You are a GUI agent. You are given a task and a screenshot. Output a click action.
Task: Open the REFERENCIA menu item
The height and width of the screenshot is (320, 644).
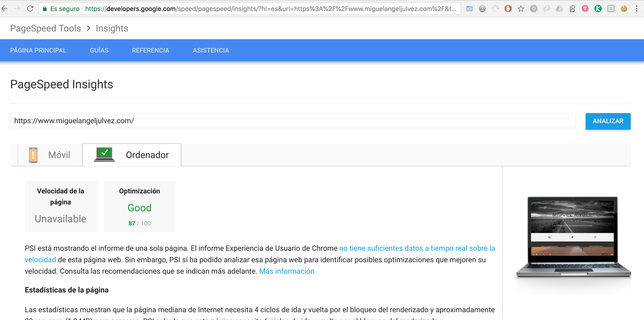click(x=151, y=50)
